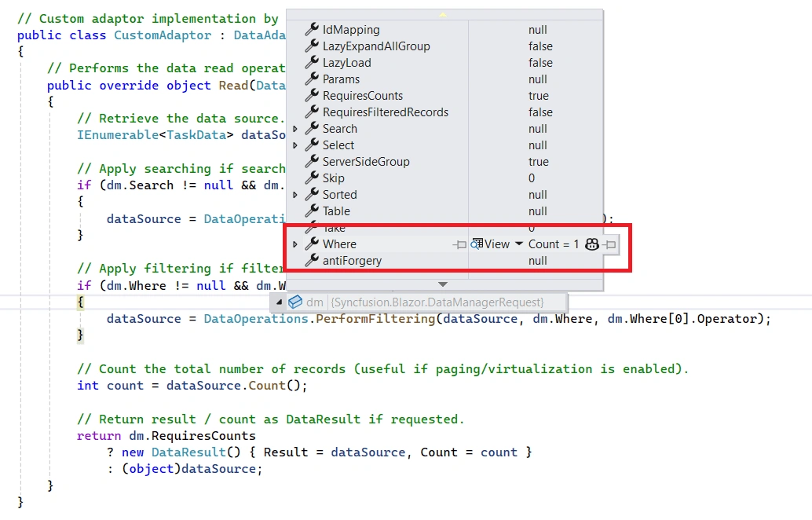Screen dimensions: 812x520
Task: Select the Params property name
Action: 341,79
